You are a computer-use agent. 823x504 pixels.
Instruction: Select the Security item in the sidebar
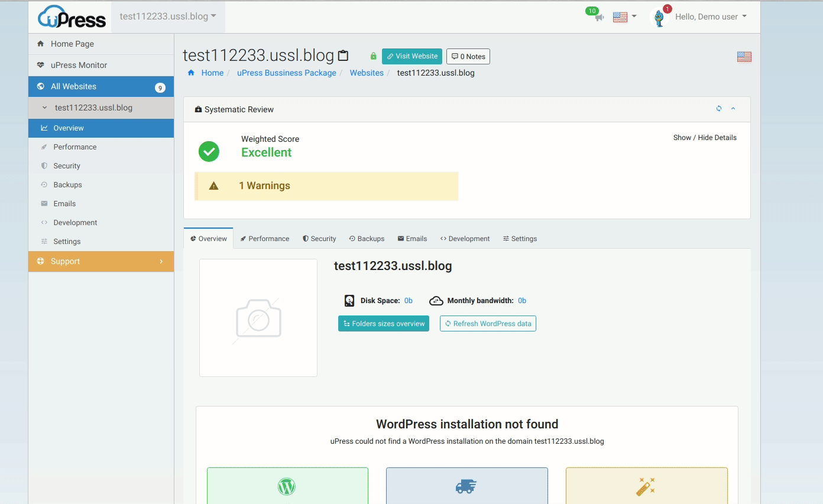coord(65,165)
